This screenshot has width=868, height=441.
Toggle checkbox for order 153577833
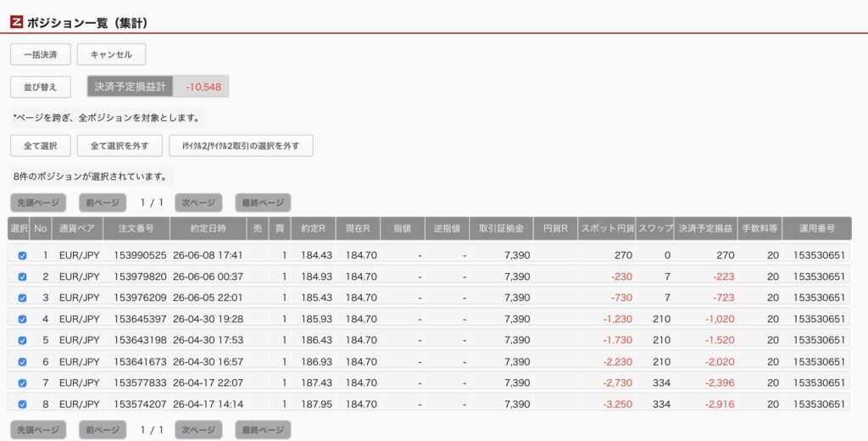click(22, 382)
